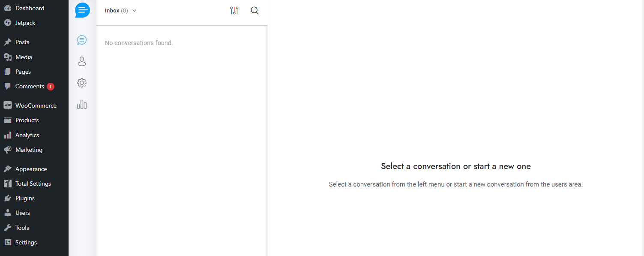Select the Products menu entry
Viewport: 644px width, 256px height.
click(27, 120)
